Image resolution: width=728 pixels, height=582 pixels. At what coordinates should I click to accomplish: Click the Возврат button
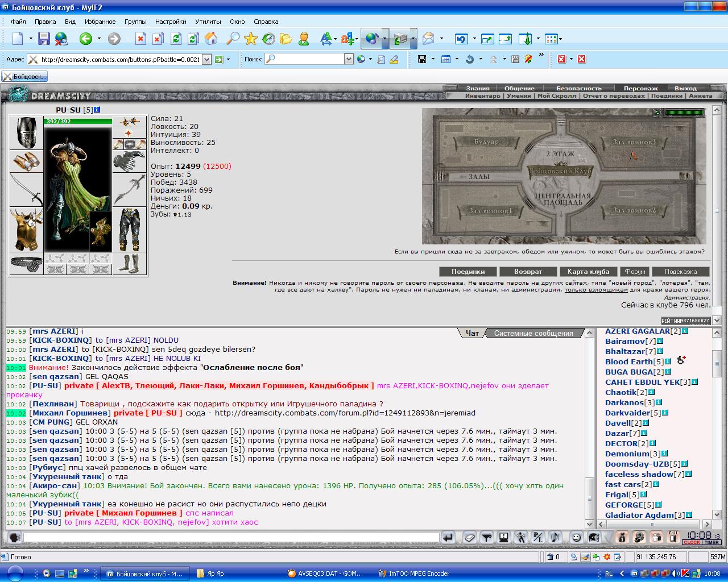point(528,272)
